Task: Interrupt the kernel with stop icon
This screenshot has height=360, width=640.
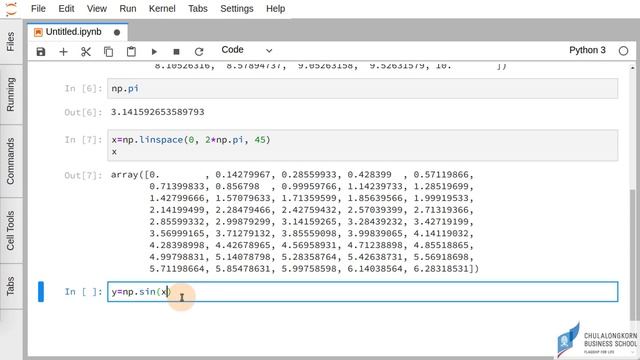Action: (176, 52)
